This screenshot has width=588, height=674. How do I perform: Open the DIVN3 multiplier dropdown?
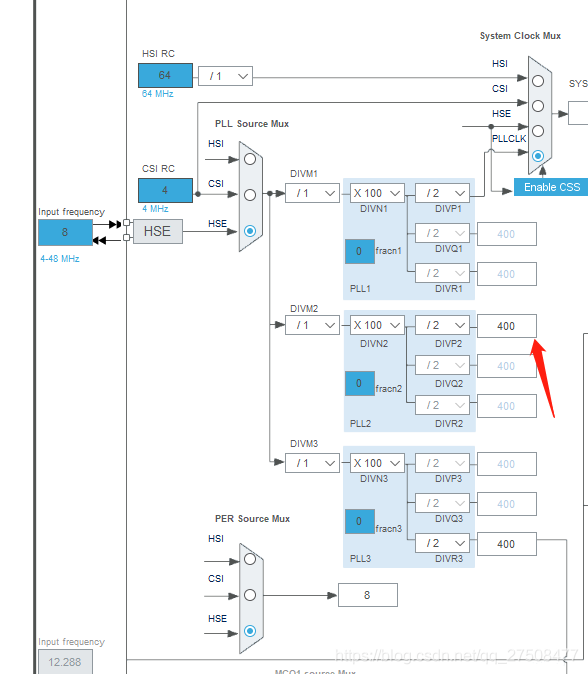click(377, 463)
